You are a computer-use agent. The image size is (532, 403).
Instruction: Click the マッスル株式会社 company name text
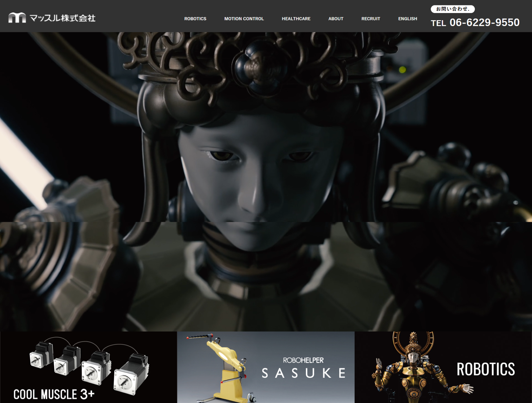pyautogui.click(x=63, y=18)
